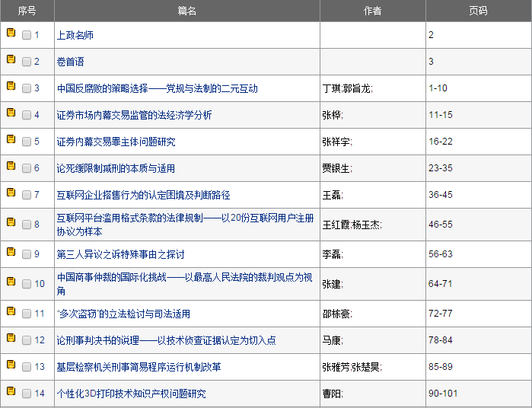
Task: Click the yellow icon beside article 3
Action: pos(11,86)
